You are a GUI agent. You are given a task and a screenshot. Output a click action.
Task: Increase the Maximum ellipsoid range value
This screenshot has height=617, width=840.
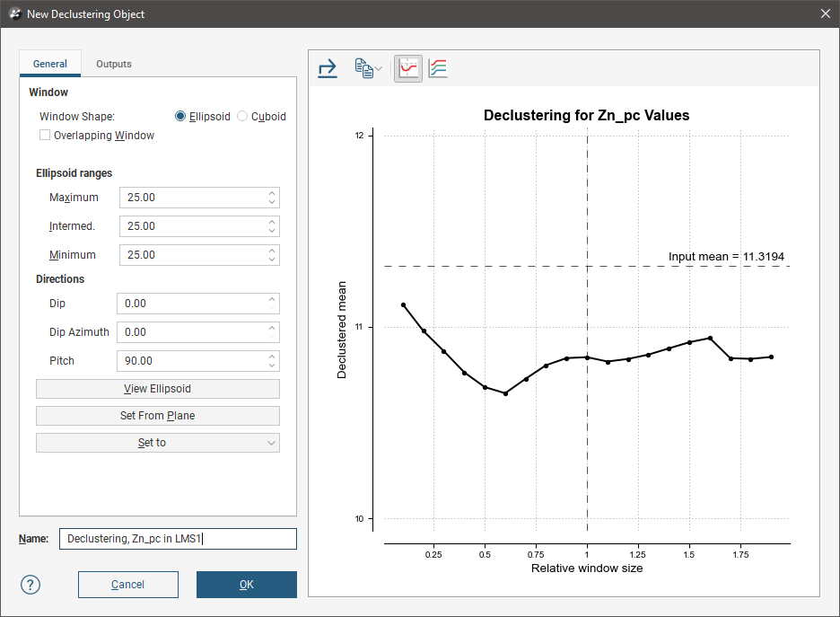[x=272, y=193]
